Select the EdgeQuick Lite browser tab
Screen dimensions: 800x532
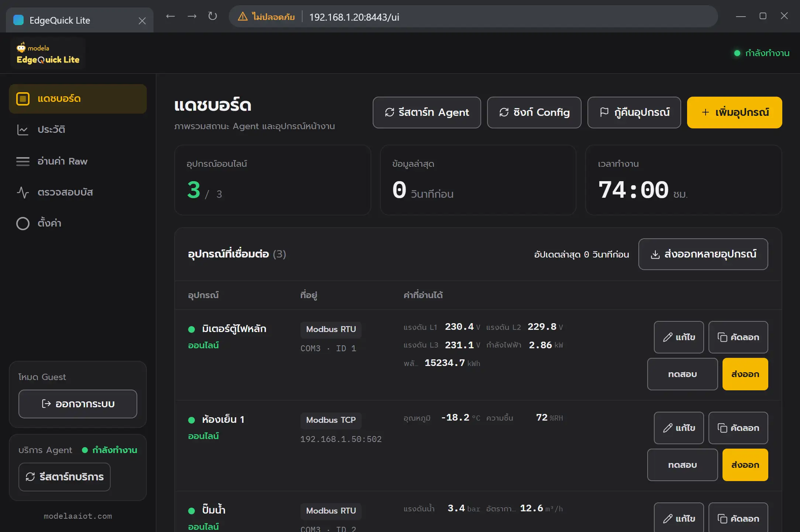pos(79,20)
